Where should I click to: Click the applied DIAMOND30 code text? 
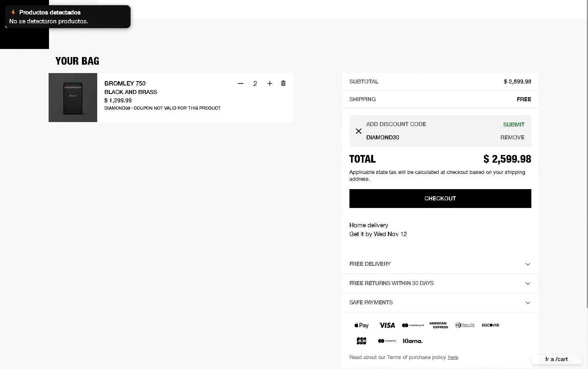pos(382,137)
